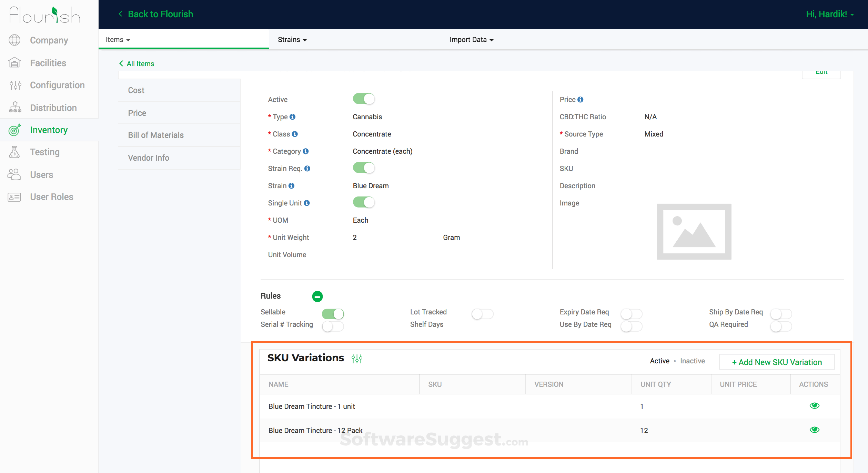The height and width of the screenshot is (473, 868).
Task: Click the Company globe icon in sidebar
Action: (14, 40)
